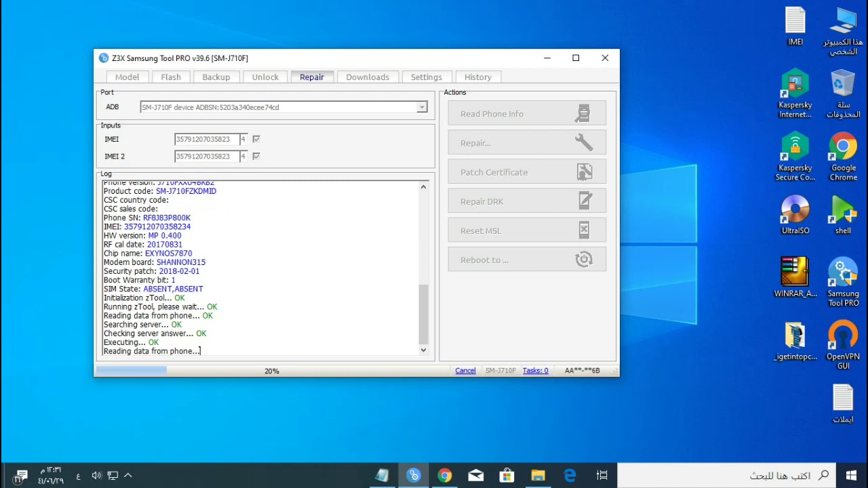Open the Tasks: 0 link
868x488 pixels.
click(536, 371)
